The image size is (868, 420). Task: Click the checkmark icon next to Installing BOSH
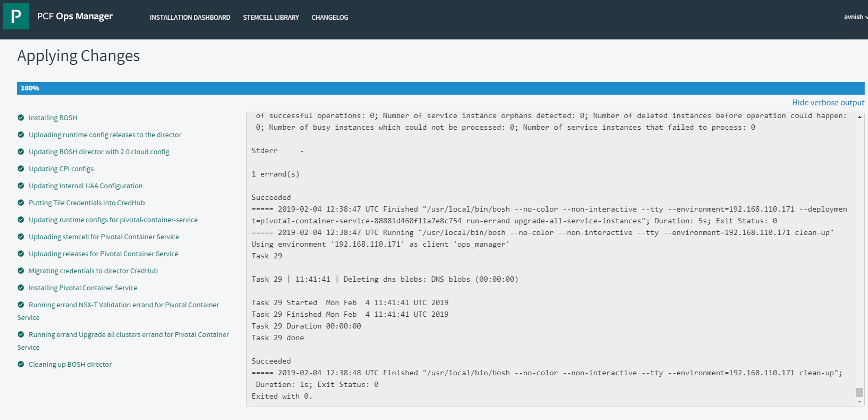[x=21, y=117]
